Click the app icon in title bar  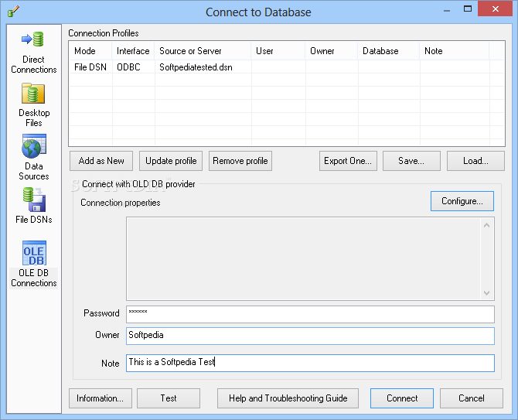pos(12,12)
